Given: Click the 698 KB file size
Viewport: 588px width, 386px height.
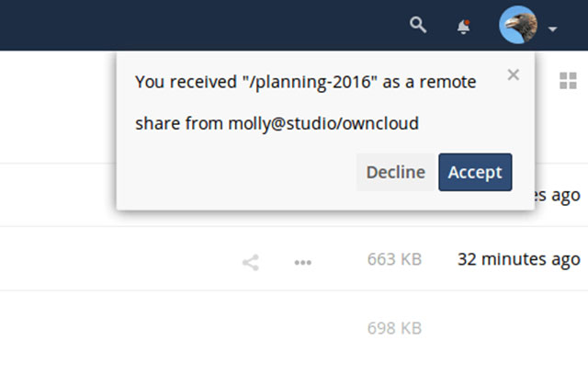Looking at the screenshot, I should (394, 327).
